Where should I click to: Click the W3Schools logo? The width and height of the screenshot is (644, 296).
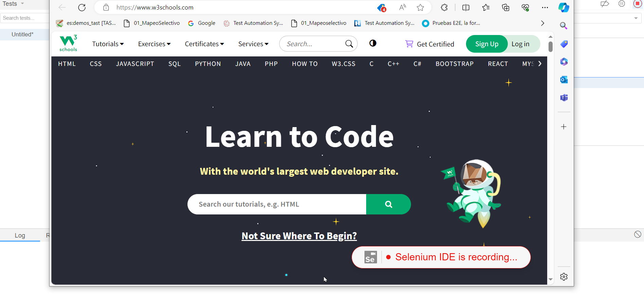(x=68, y=43)
